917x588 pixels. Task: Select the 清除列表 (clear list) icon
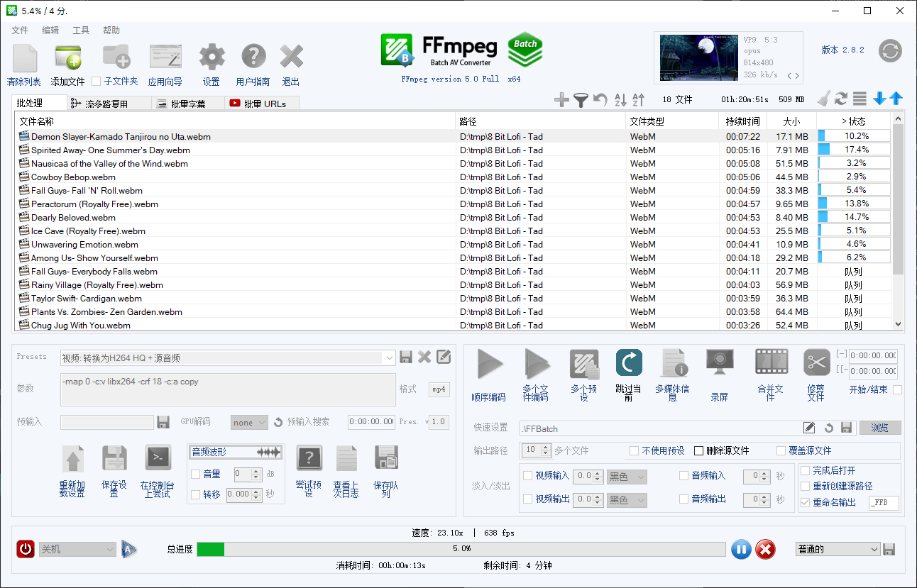pos(25,57)
